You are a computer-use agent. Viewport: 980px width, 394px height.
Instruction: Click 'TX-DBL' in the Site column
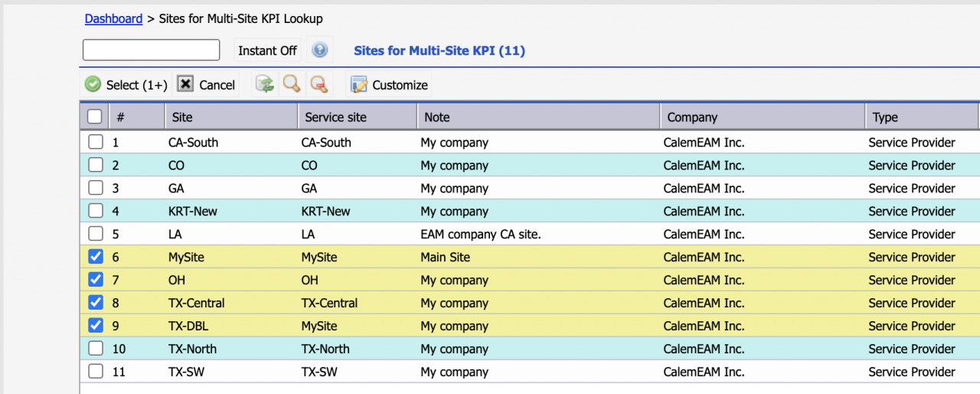[x=188, y=326]
